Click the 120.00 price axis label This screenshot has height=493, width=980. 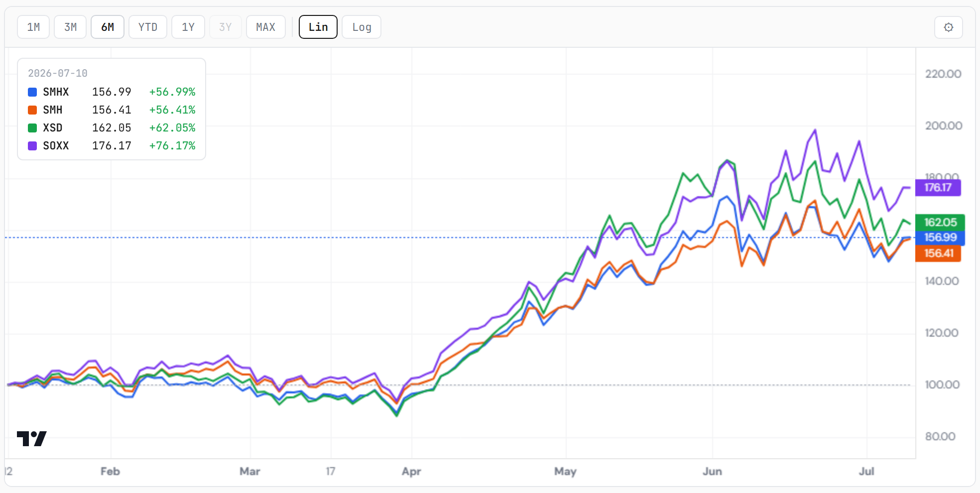coord(942,333)
